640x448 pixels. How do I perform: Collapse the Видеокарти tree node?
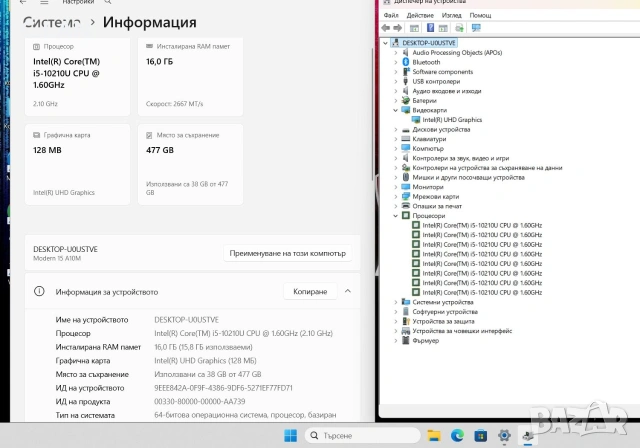tap(396, 110)
